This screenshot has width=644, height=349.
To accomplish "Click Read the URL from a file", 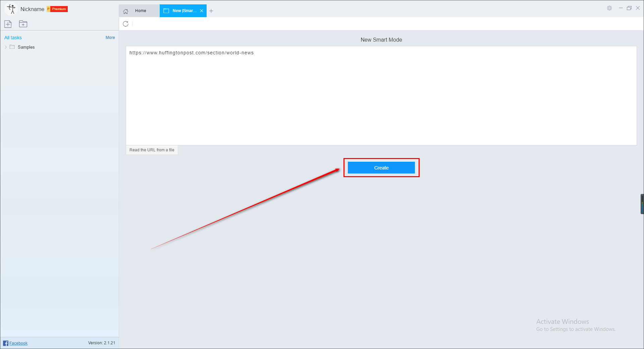I will pyautogui.click(x=152, y=150).
